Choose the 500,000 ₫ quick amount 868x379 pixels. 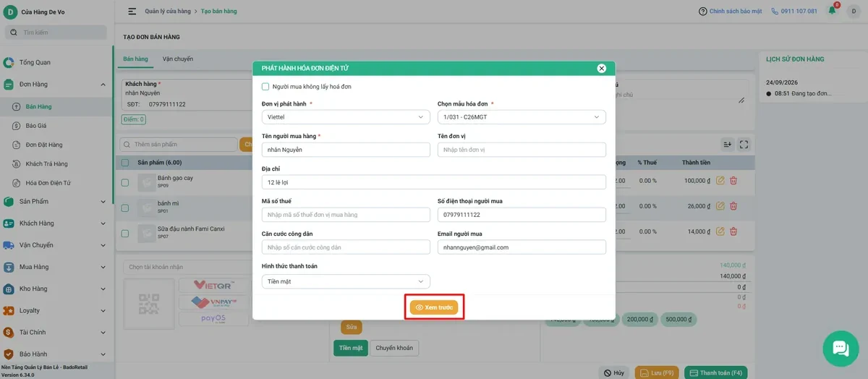click(679, 319)
